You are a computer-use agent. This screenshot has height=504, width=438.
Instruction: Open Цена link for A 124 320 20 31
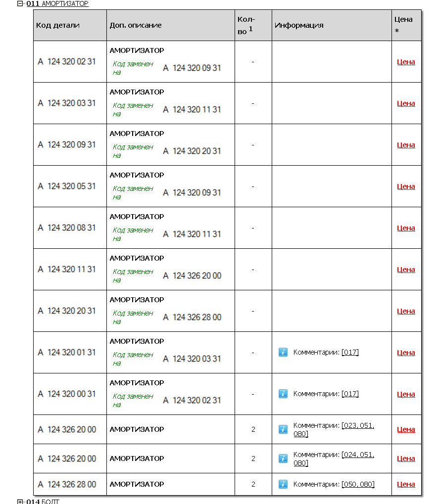tap(406, 311)
